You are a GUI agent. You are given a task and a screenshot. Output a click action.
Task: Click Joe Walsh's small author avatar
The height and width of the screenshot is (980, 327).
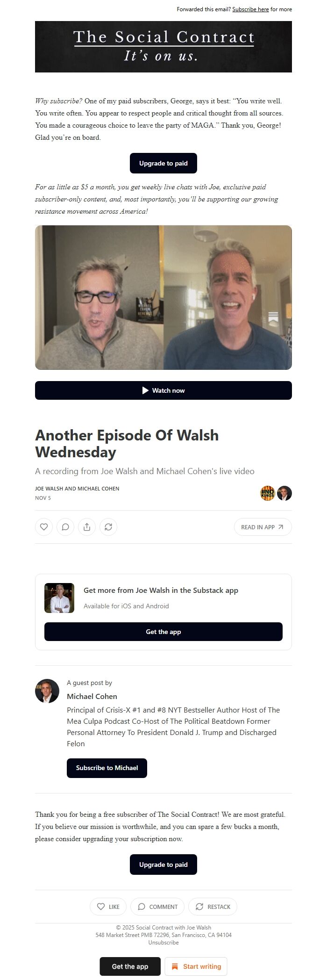(284, 493)
